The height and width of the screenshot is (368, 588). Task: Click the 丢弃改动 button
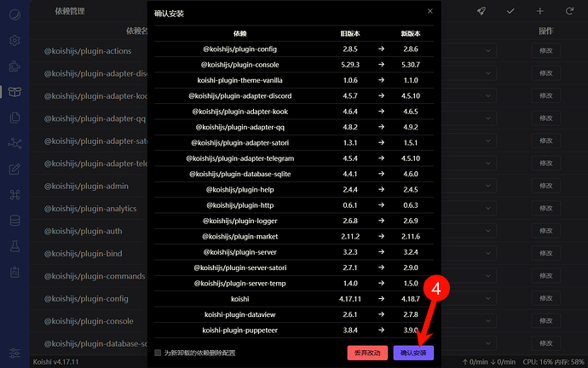click(367, 353)
